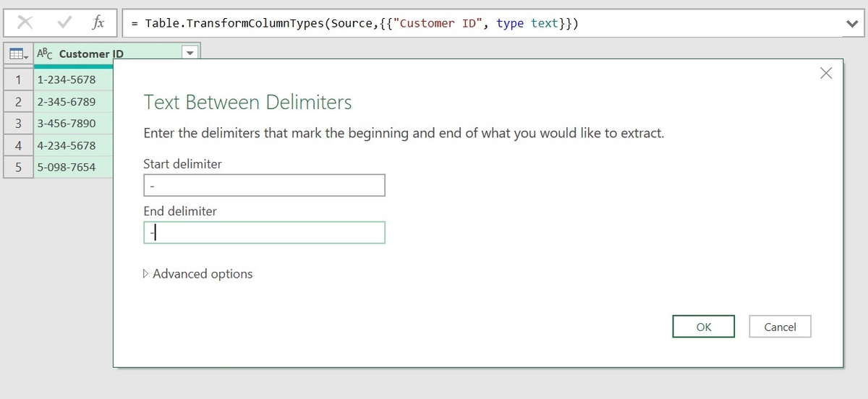
Task: Open the Customer ID column filter dropdown
Action: click(190, 53)
